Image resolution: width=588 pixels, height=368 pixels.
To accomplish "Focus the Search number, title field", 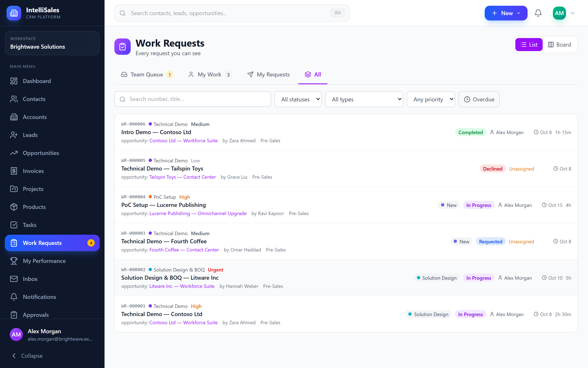I will pos(193,99).
